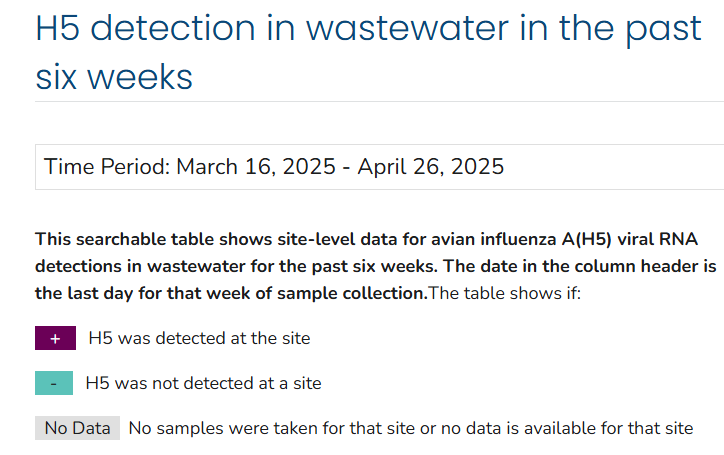Image resolution: width=724 pixels, height=455 pixels.
Task: Click the white plus sign in purple box
Action: [55, 339]
